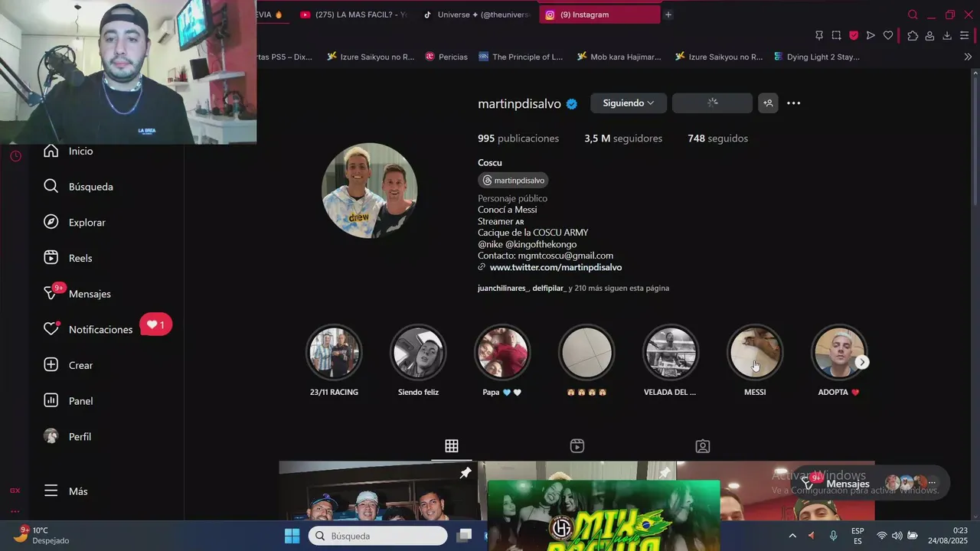Expand the bookmarks overflow chevron

point(968,57)
